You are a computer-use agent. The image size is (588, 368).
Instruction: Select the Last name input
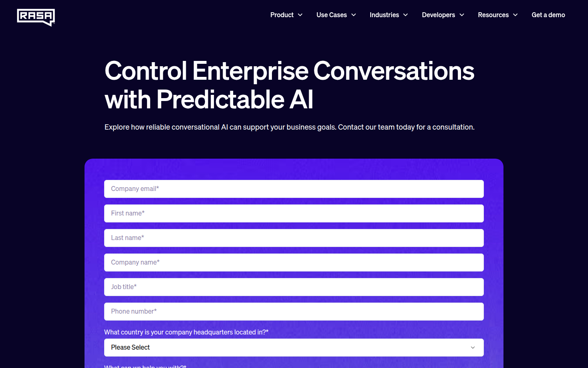click(294, 238)
